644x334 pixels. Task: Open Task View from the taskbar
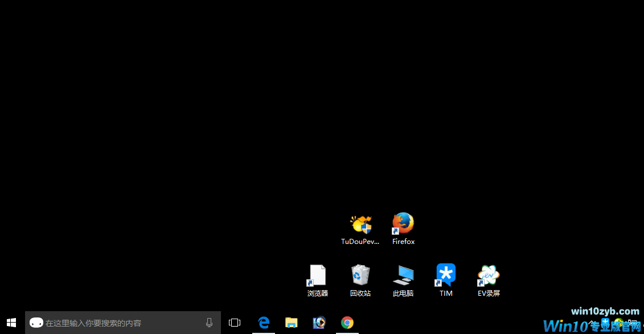(235, 323)
